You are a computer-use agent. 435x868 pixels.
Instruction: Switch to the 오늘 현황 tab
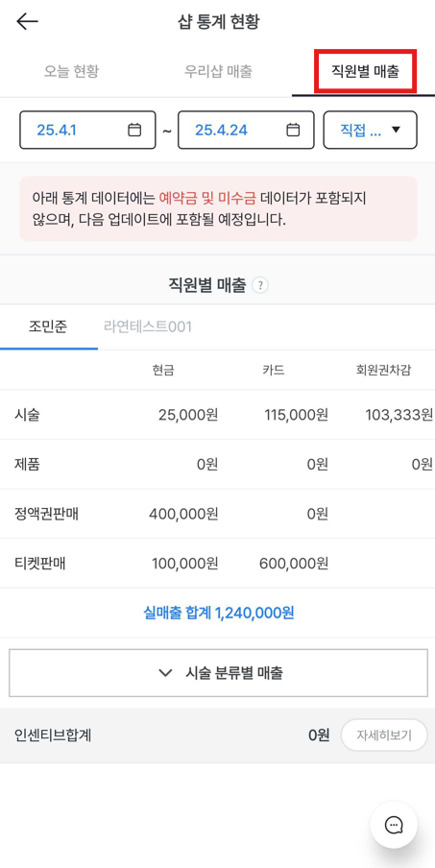tap(71, 71)
